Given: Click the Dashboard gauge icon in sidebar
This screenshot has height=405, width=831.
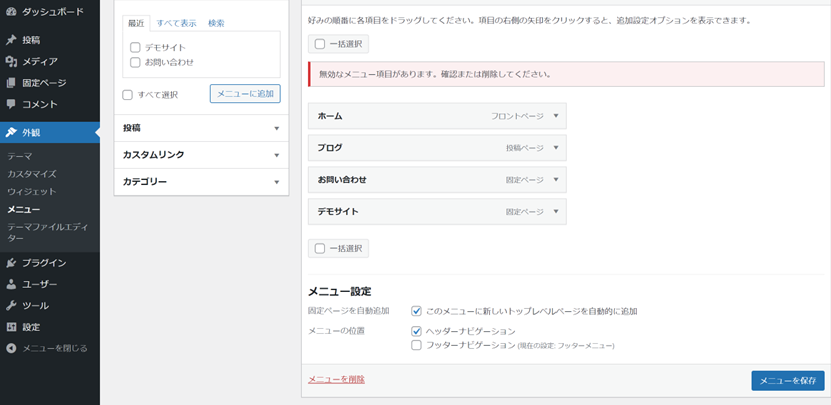Looking at the screenshot, I should (x=11, y=13).
